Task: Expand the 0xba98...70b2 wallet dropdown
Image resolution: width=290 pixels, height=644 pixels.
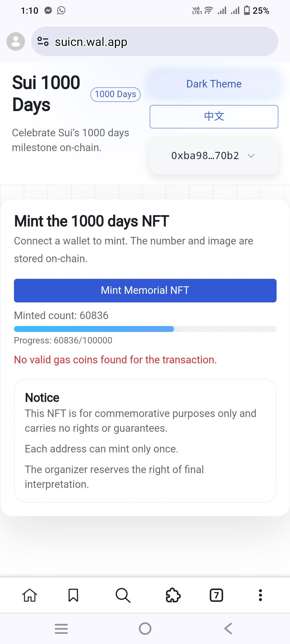Action: click(205, 156)
